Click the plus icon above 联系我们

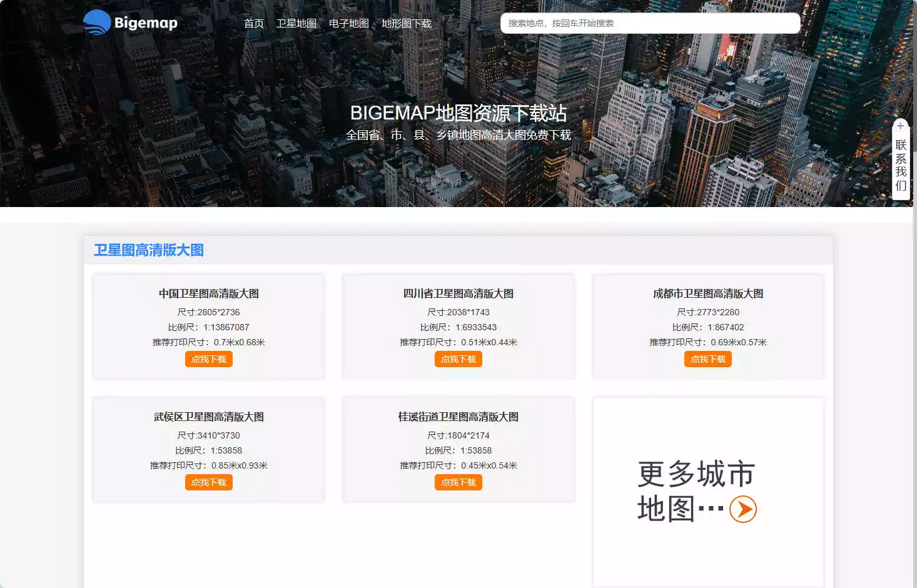click(901, 126)
